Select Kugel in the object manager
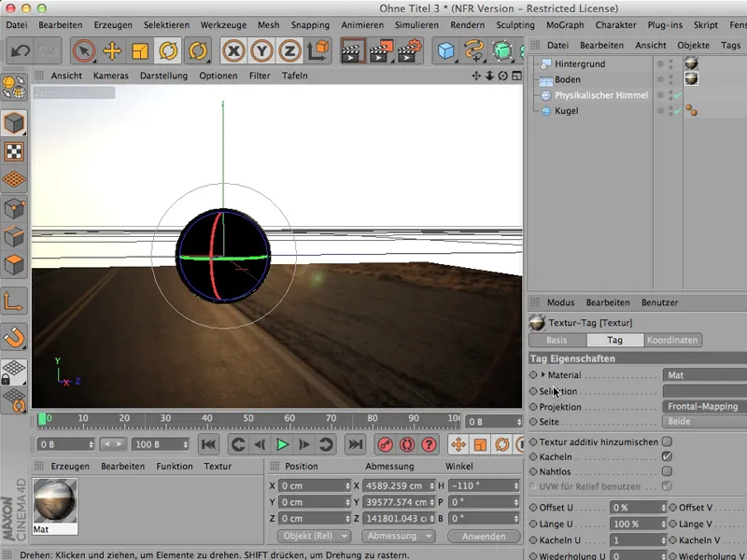The width and height of the screenshot is (747, 560). point(567,111)
